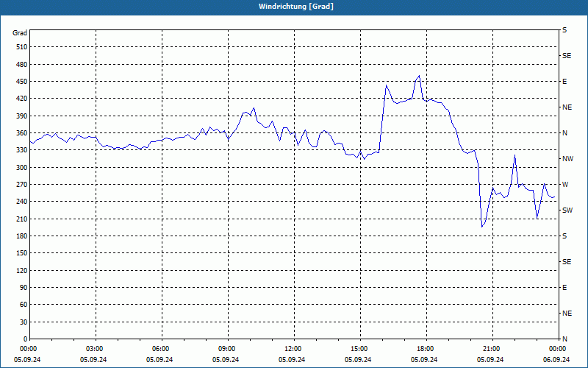Viewport: 588px width, 368px height.
Task: Click the 420 y-axis value
Action: (x=22, y=99)
